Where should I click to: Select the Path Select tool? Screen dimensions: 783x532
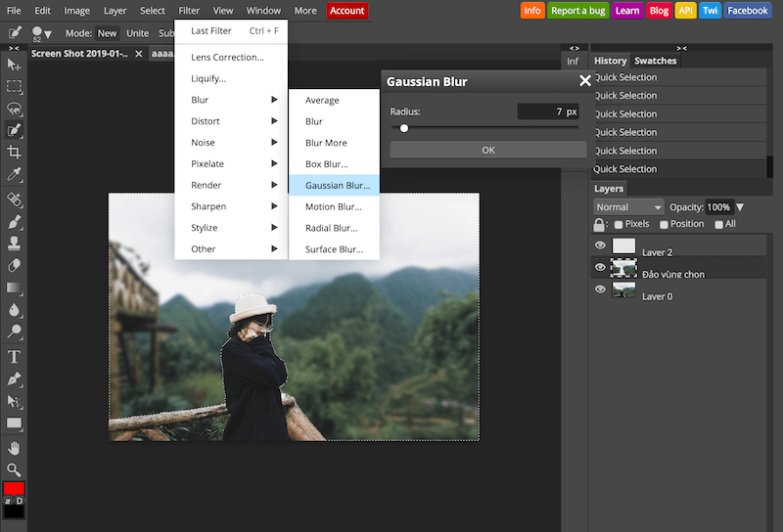click(x=14, y=401)
